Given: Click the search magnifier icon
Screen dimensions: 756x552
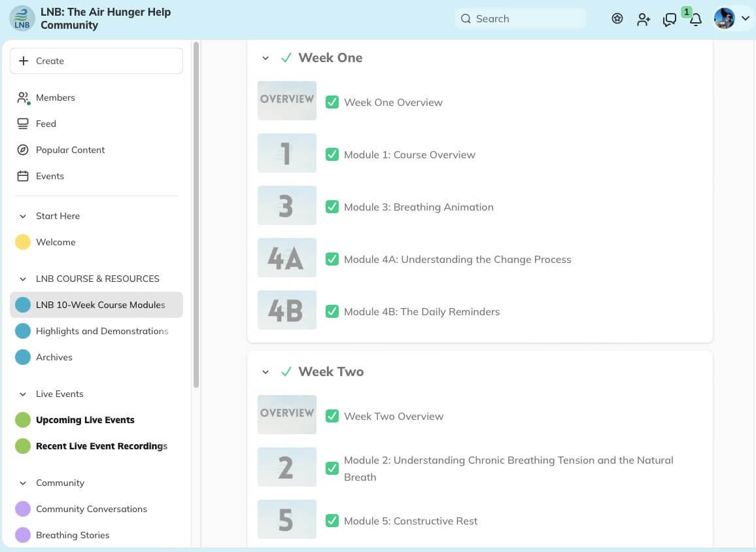Looking at the screenshot, I should (x=465, y=18).
